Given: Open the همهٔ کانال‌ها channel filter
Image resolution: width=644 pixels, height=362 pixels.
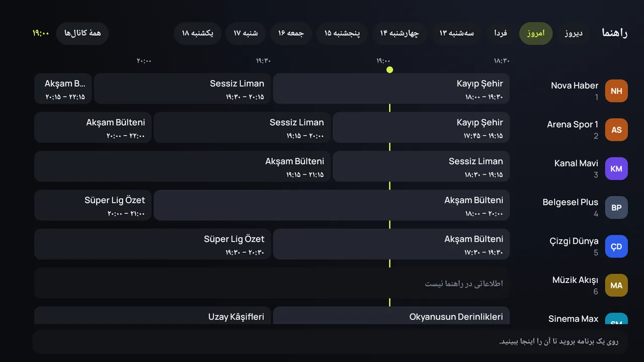Looking at the screenshot, I should [x=83, y=33].
